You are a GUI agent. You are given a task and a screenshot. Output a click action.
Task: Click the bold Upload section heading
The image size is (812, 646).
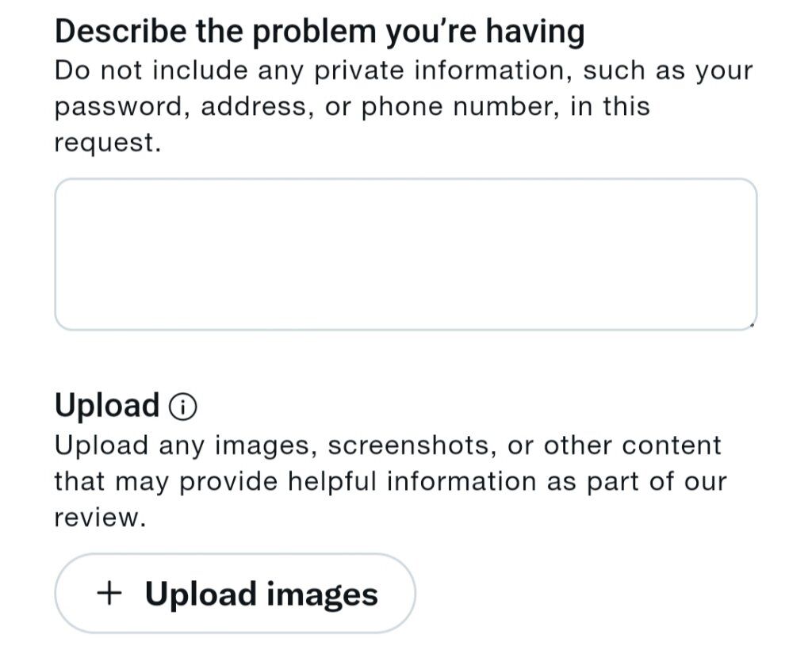point(107,405)
